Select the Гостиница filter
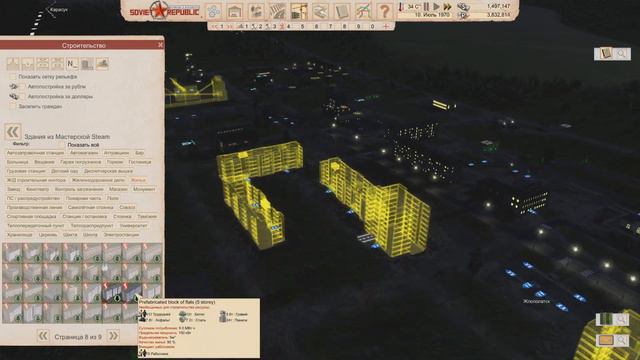 pyautogui.click(x=140, y=162)
